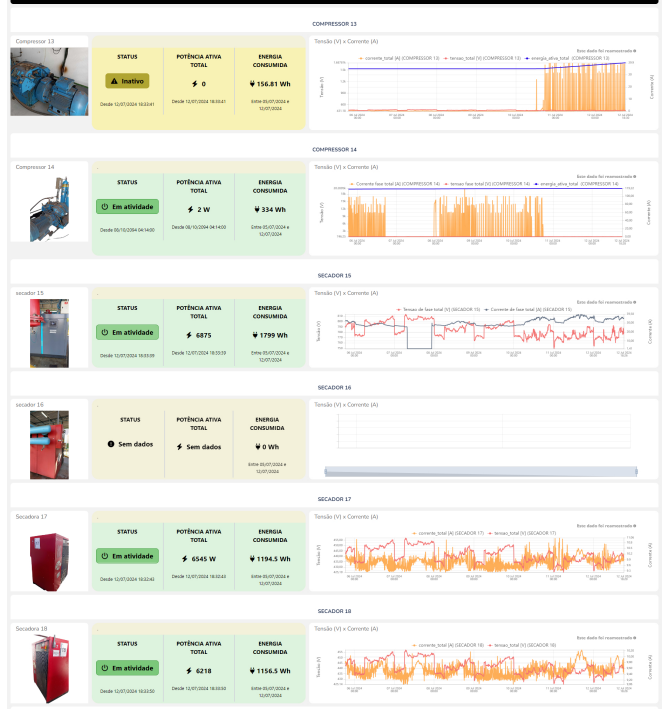Click the lightning bolt icon beside 6875

pos(189,335)
